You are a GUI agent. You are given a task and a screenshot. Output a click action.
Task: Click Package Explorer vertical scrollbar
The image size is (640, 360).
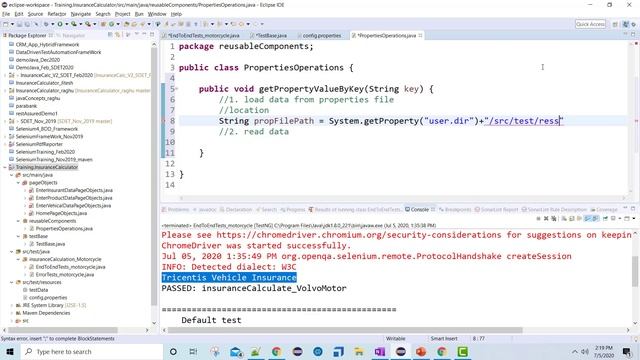point(154,176)
